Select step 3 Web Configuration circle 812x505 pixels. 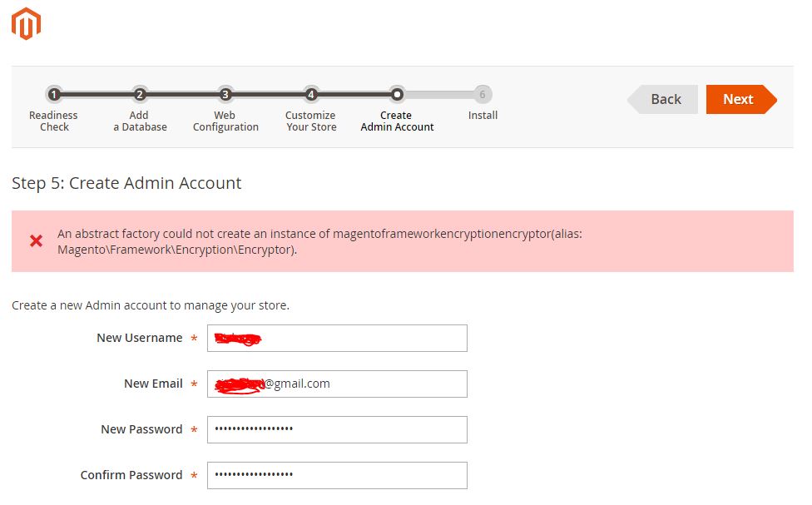pyautogui.click(x=225, y=94)
